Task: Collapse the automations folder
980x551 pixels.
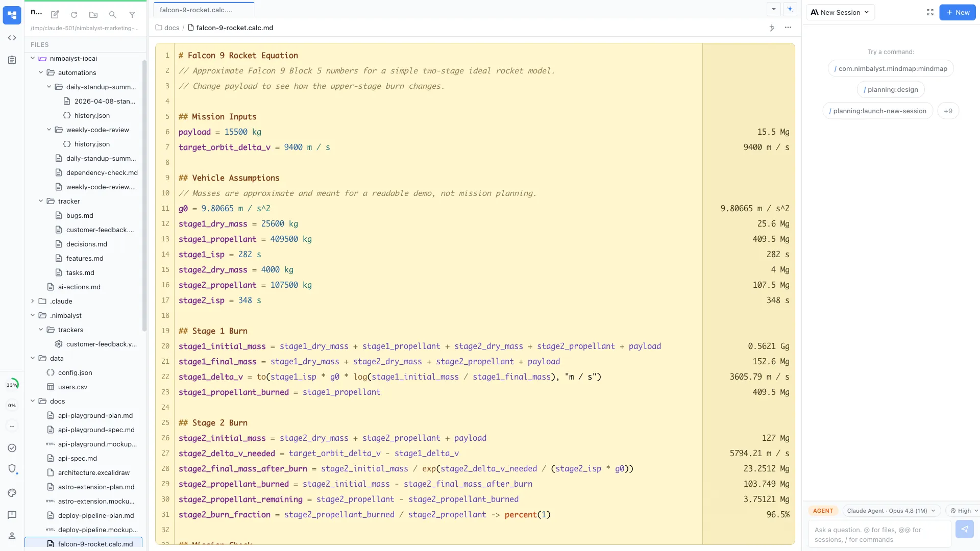Action: tap(41, 72)
